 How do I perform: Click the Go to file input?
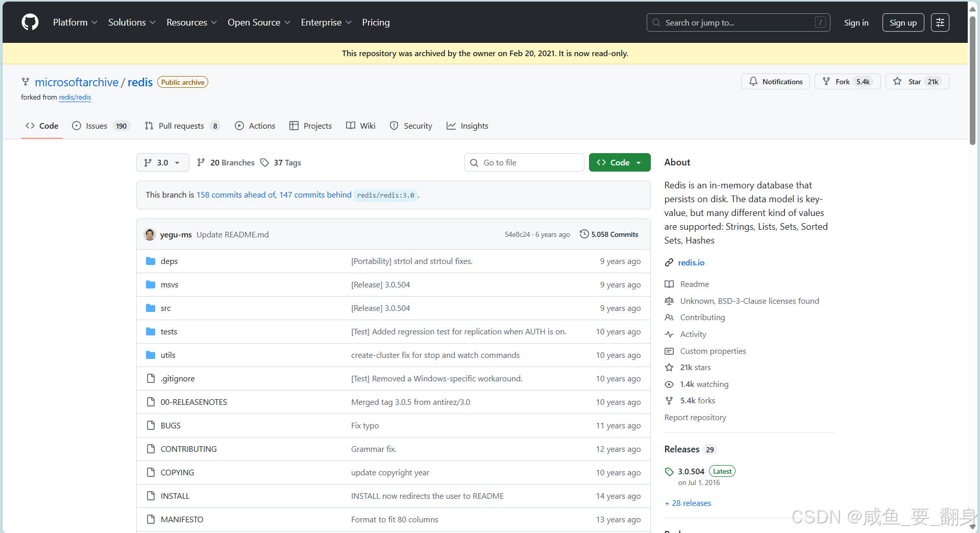(524, 162)
